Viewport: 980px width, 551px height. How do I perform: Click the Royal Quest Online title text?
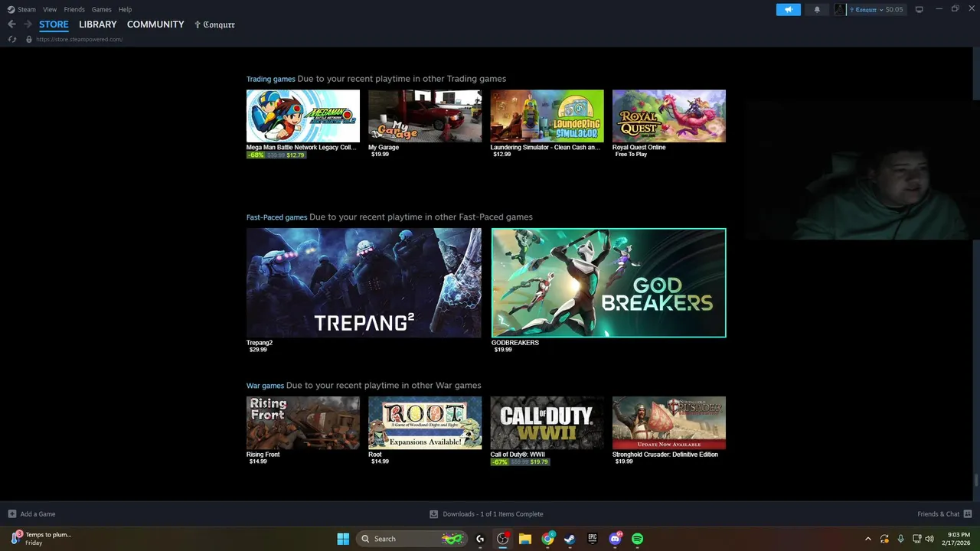[x=639, y=148]
